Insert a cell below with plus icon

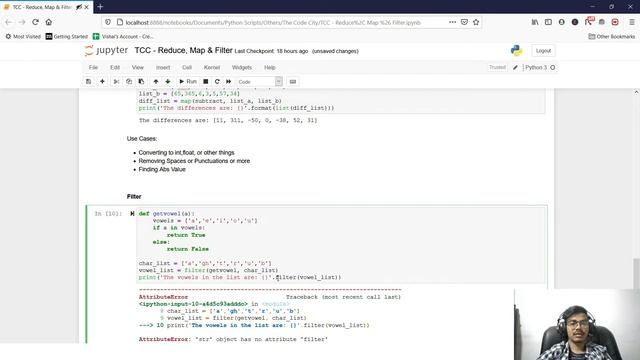point(102,82)
